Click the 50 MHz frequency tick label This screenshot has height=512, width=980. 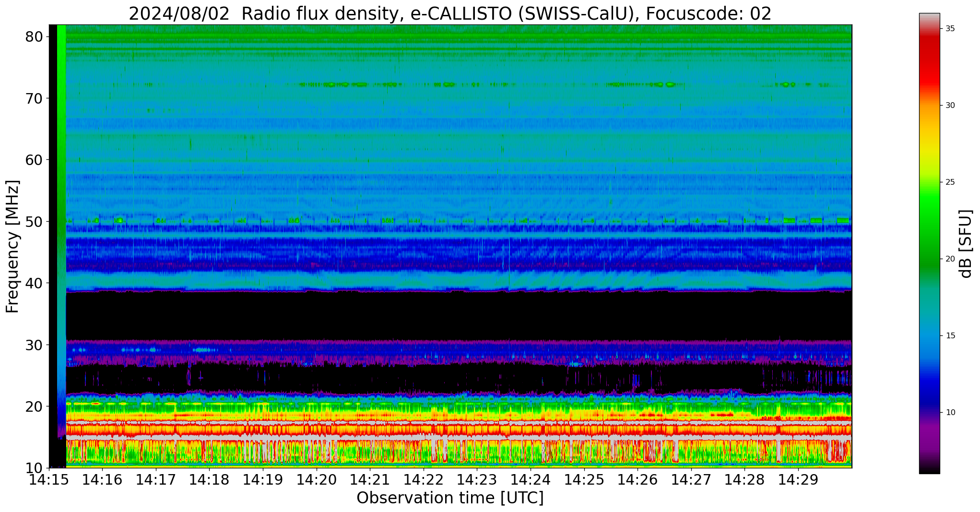tap(34, 222)
